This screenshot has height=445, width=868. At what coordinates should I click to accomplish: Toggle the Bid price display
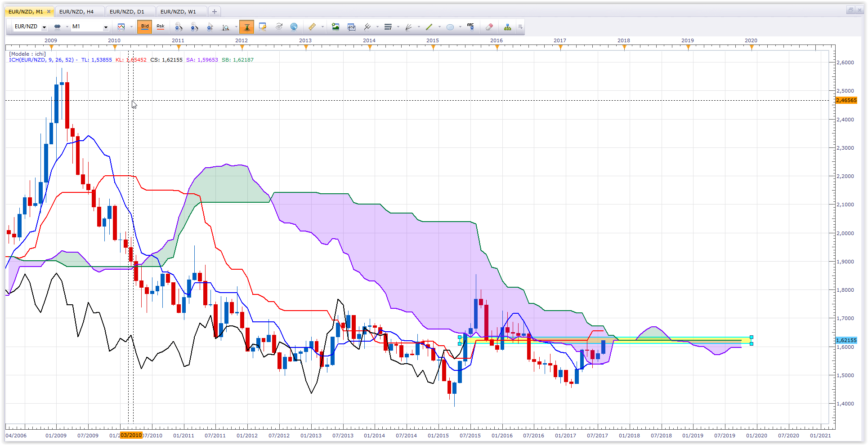(145, 27)
